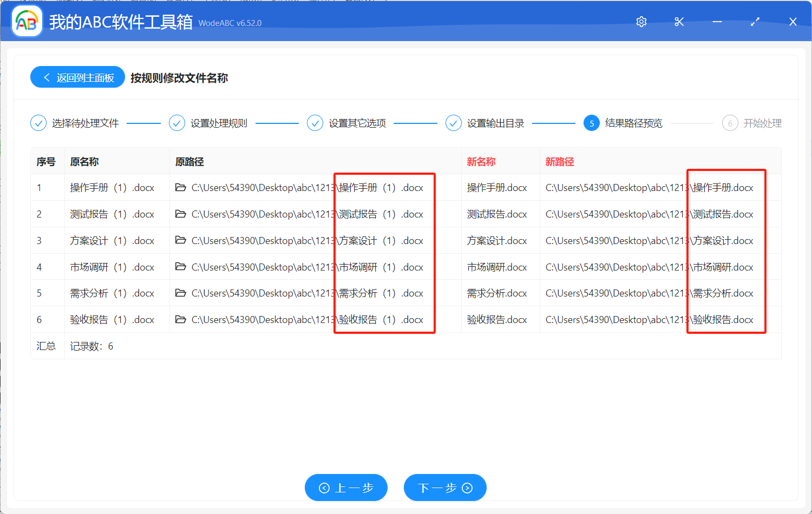The image size is (812, 514).
Task: Click the scissors icon in title bar
Action: (679, 22)
